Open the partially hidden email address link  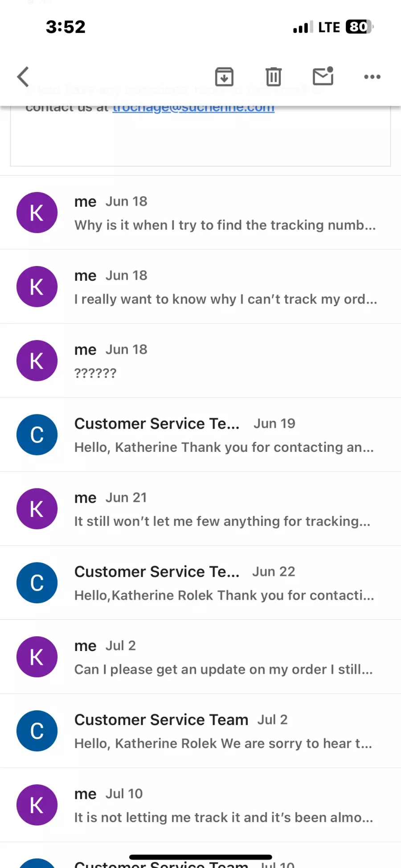(x=193, y=108)
